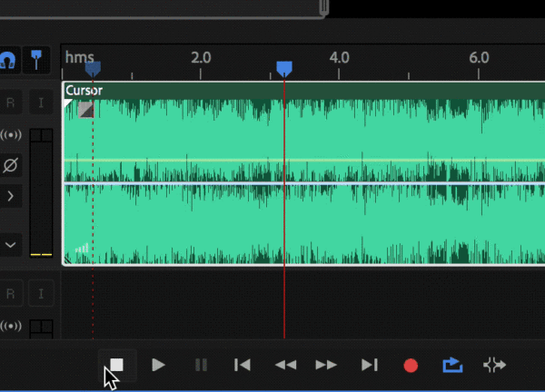The image size is (545, 392).
Task: Click the Add Marker icon
Action: click(x=36, y=60)
